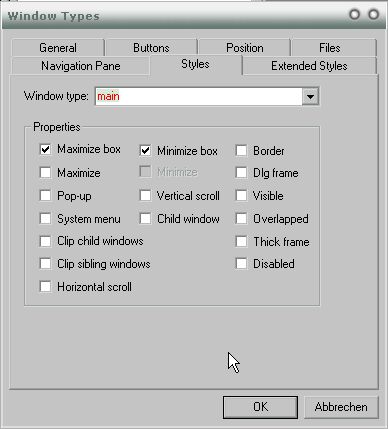Switch to Extended Styles tab

309,66
